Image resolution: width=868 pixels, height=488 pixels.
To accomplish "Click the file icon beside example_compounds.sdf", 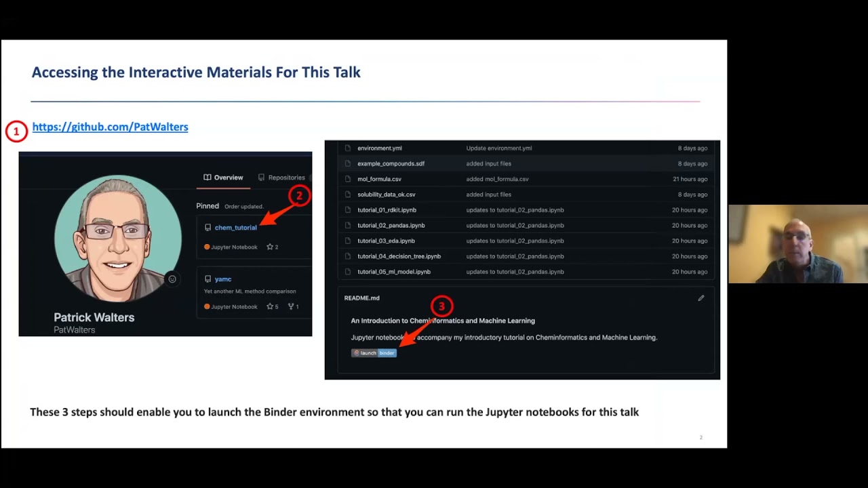I will [x=348, y=164].
